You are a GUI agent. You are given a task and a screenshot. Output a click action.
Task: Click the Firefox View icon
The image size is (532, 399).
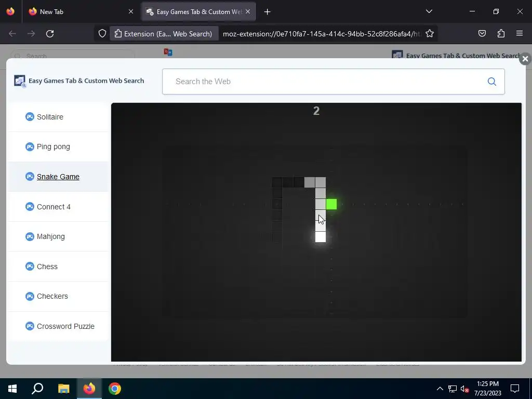[10, 11]
